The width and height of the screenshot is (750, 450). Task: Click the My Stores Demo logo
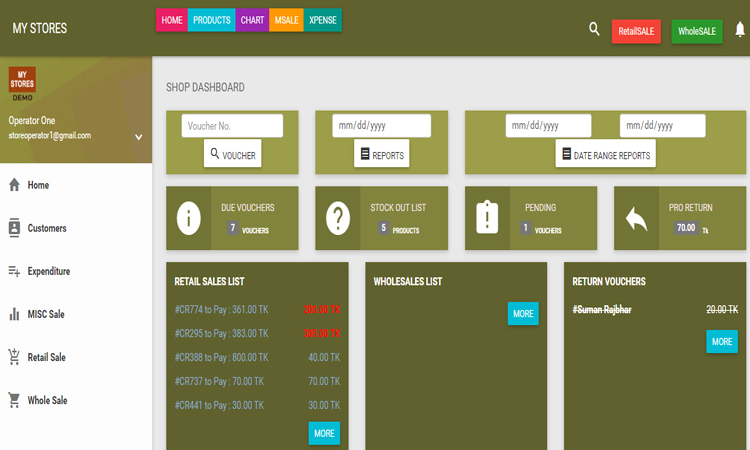pos(22,84)
